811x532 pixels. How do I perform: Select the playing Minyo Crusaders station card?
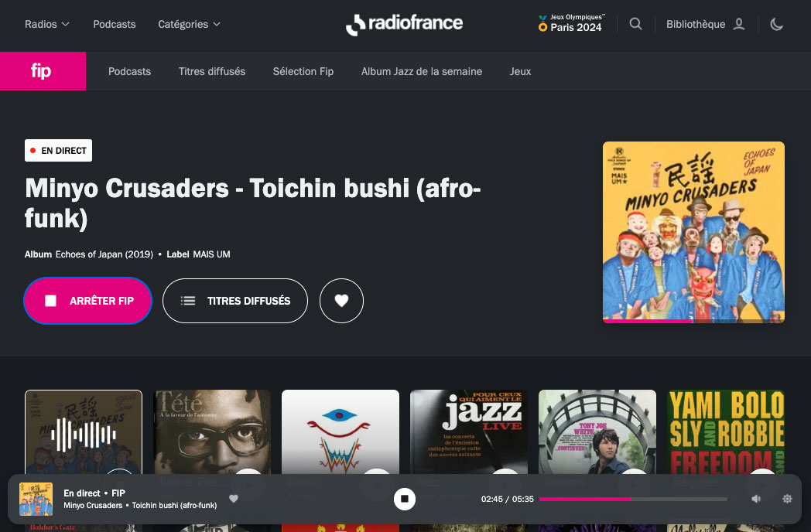[84, 432]
